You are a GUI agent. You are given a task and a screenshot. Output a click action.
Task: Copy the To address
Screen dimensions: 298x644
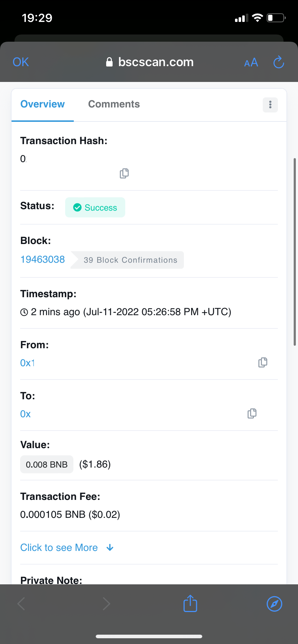pos(252,414)
